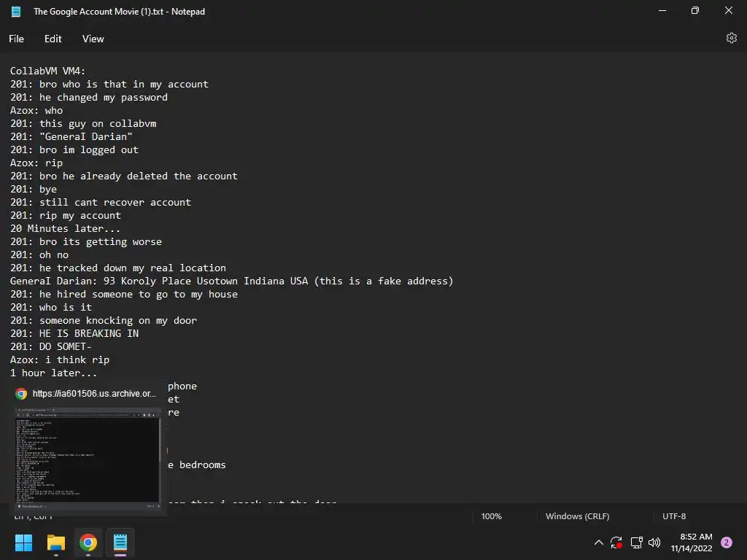
Task: Close the Notepad window
Action: pos(729,10)
